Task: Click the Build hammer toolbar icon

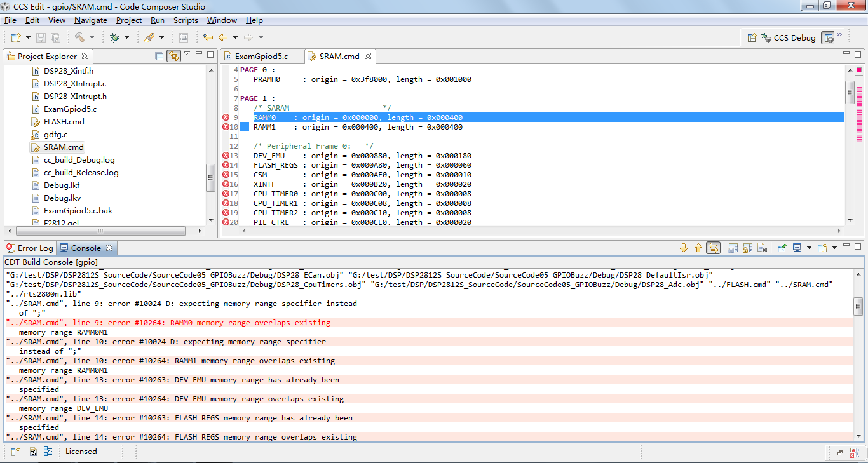Action: pos(79,37)
